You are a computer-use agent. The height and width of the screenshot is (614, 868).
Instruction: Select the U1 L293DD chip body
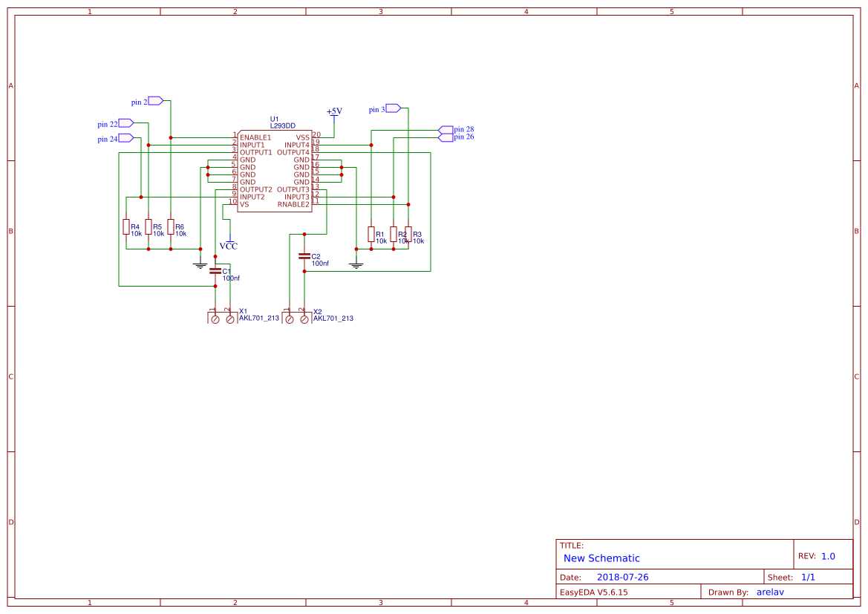275,171
